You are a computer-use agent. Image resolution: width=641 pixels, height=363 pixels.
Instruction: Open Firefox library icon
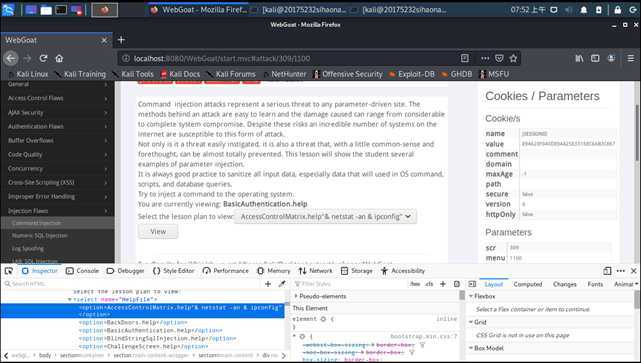click(x=579, y=58)
